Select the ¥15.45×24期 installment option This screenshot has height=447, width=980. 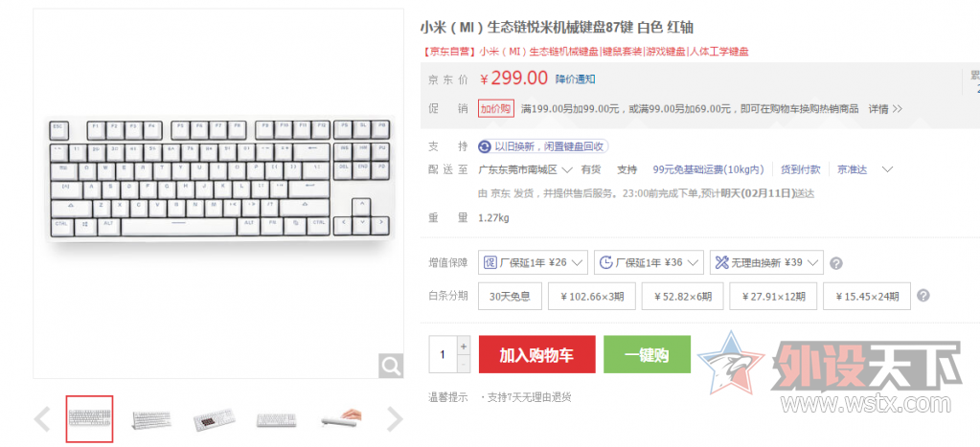click(867, 297)
